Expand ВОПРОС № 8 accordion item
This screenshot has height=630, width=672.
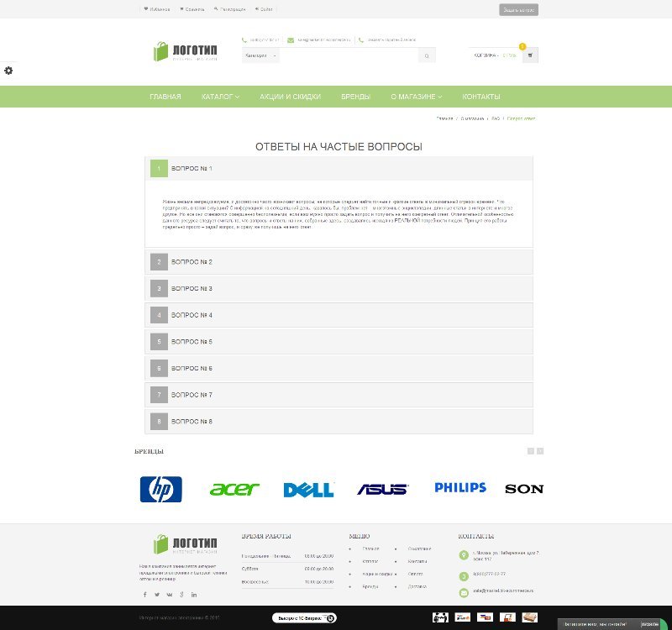(x=339, y=421)
